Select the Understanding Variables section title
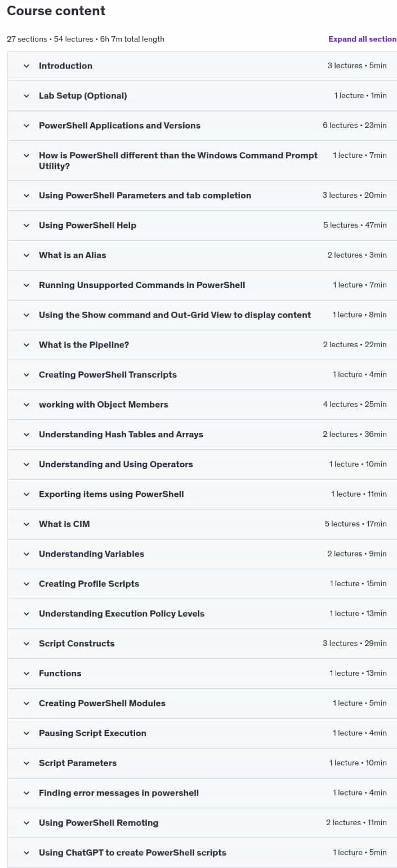The width and height of the screenshot is (397, 868). pos(91,554)
